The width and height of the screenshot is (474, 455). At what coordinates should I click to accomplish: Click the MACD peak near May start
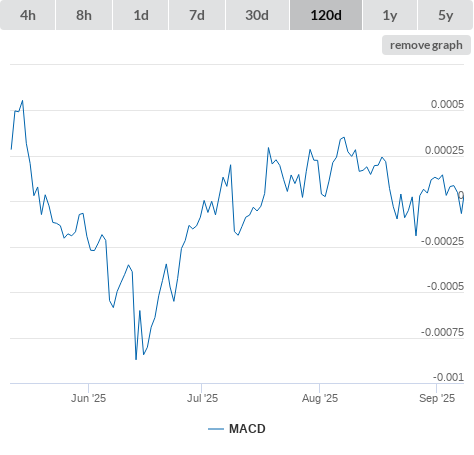pos(22,100)
